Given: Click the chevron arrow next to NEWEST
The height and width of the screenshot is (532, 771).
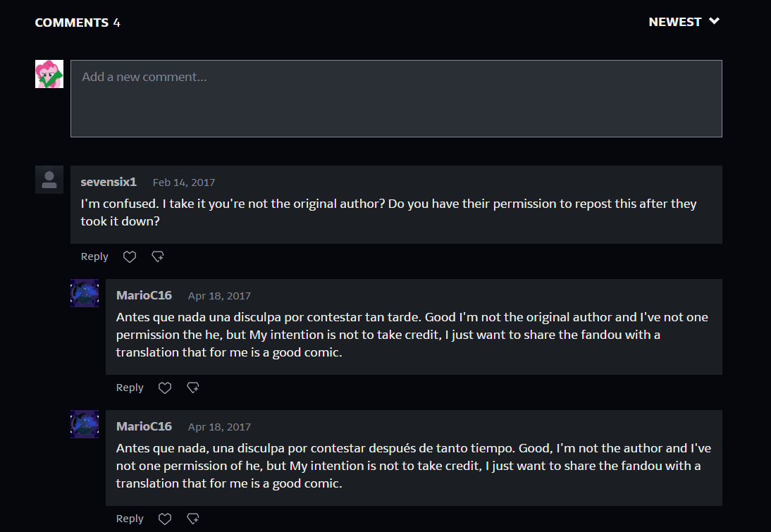Looking at the screenshot, I should click(x=714, y=22).
